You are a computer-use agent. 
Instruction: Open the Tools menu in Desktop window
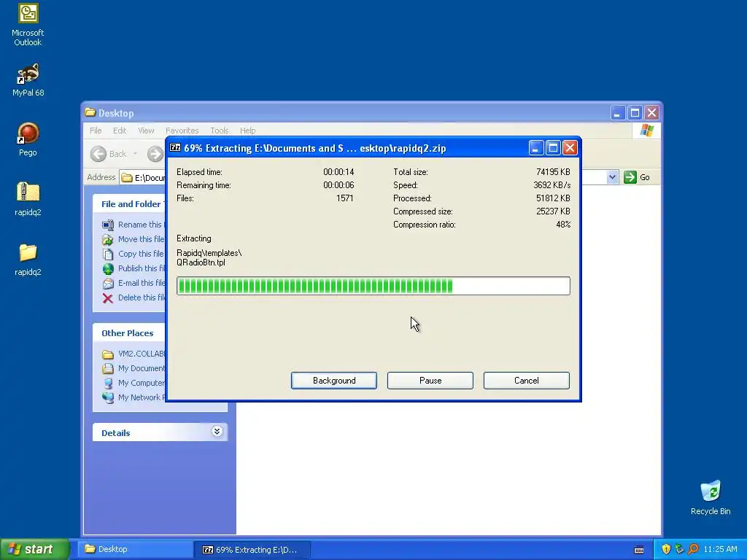pos(219,131)
